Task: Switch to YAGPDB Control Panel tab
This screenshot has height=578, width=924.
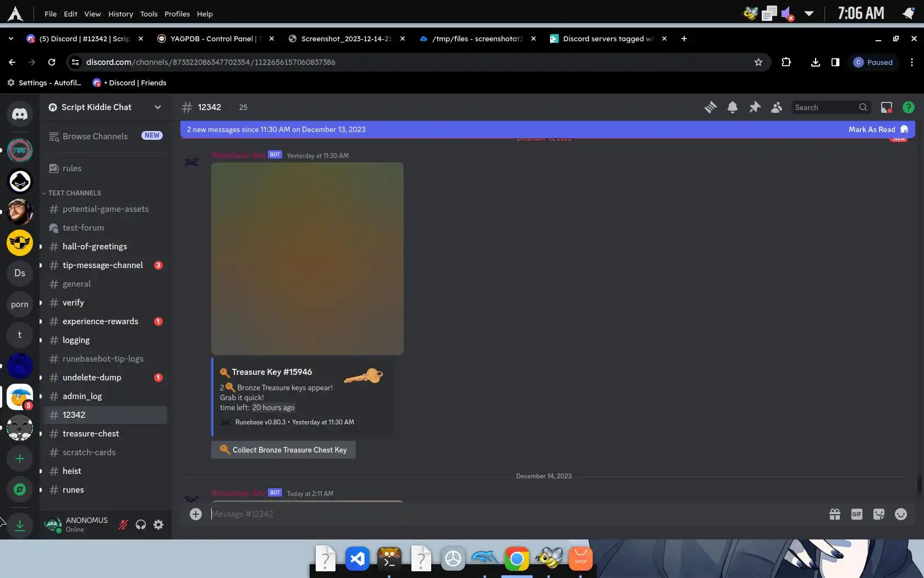Action: [216, 39]
